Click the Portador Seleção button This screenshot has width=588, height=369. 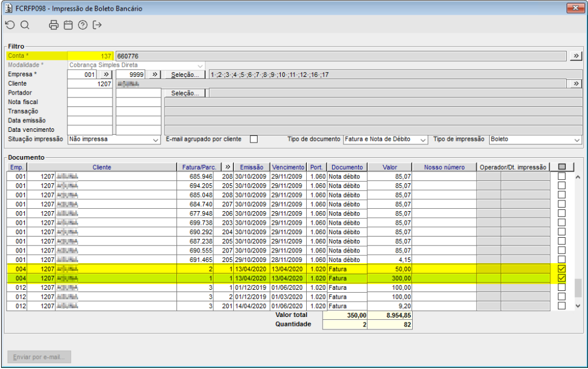(x=185, y=93)
